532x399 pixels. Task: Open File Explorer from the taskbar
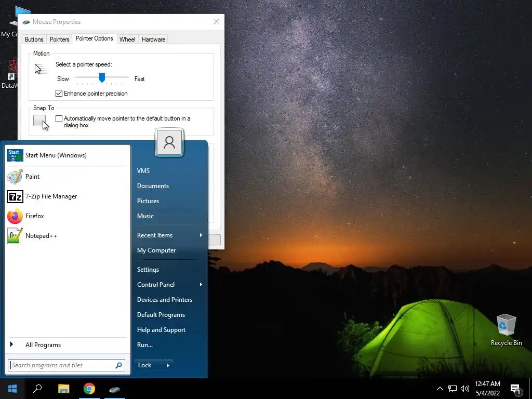point(64,389)
